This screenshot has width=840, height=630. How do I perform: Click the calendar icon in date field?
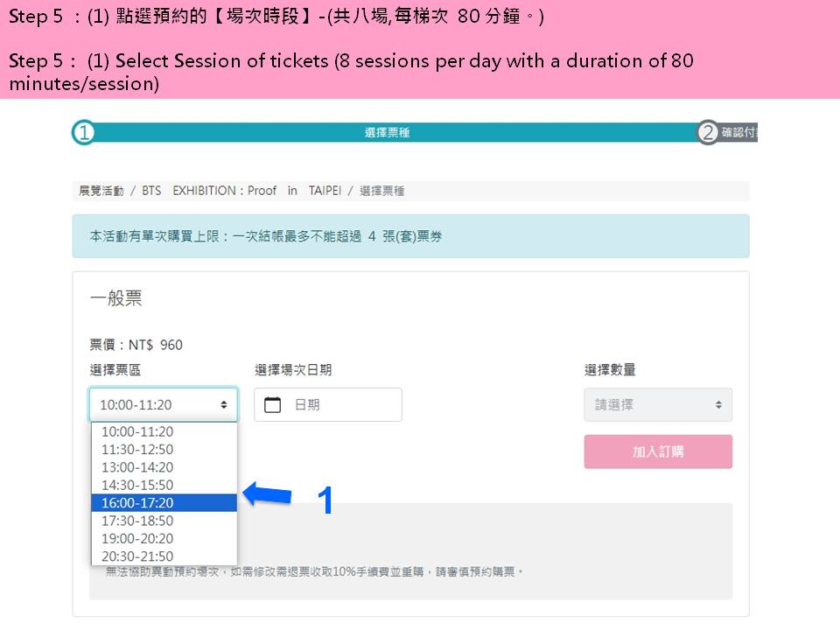point(272,405)
